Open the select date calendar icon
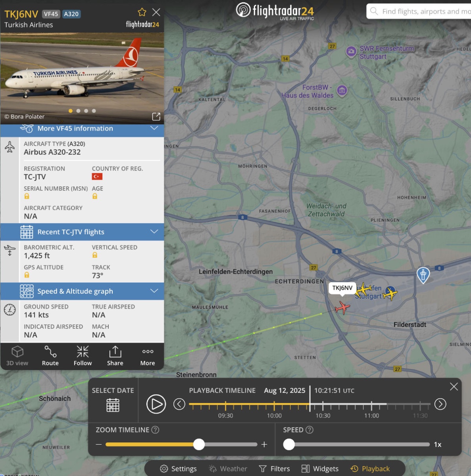This screenshot has height=476, width=471. tap(113, 405)
